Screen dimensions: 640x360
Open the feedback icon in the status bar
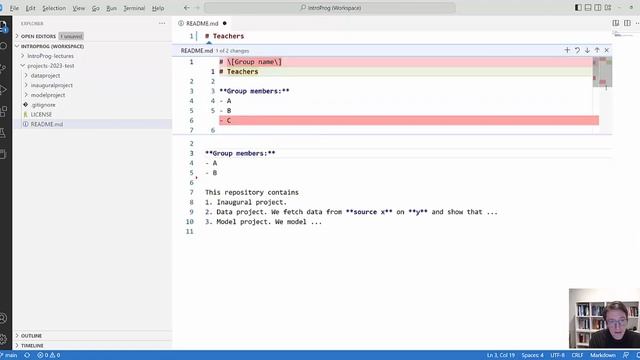626,355
